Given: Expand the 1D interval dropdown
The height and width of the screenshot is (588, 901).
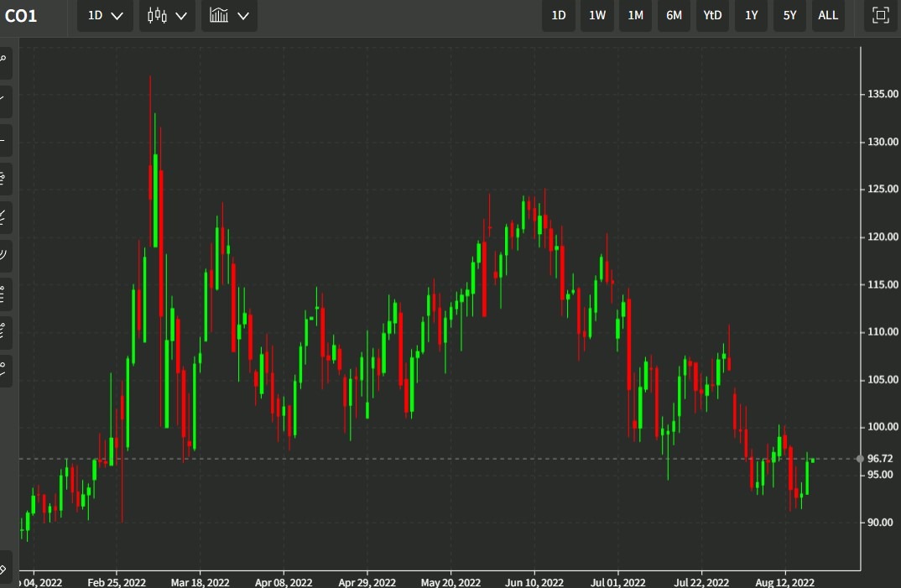Looking at the screenshot, I should pos(105,16).
